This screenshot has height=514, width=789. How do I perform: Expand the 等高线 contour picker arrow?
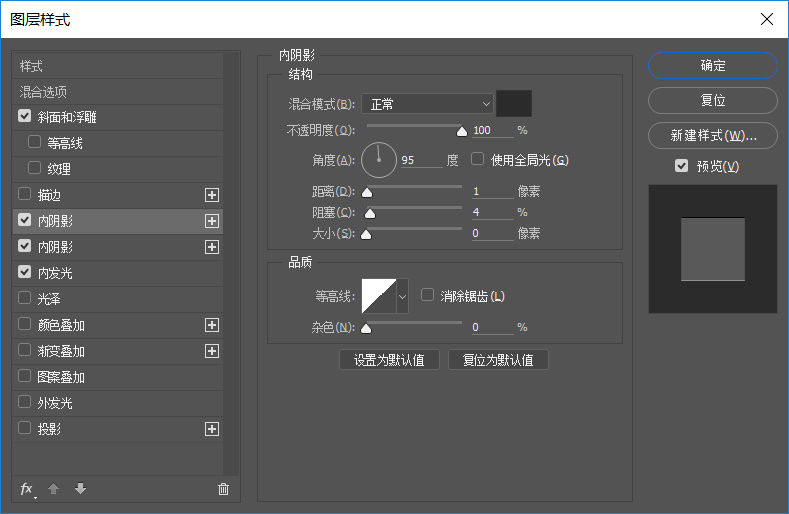point(403,297)
